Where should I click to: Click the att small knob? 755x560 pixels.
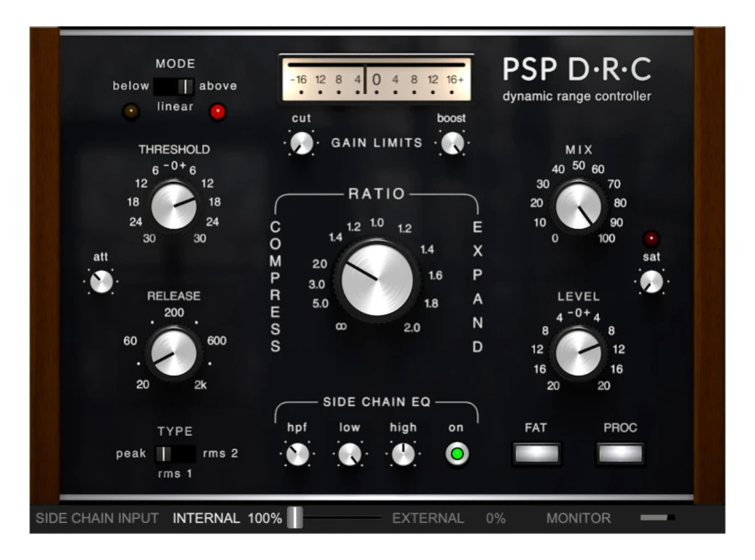tap(102, 282)
